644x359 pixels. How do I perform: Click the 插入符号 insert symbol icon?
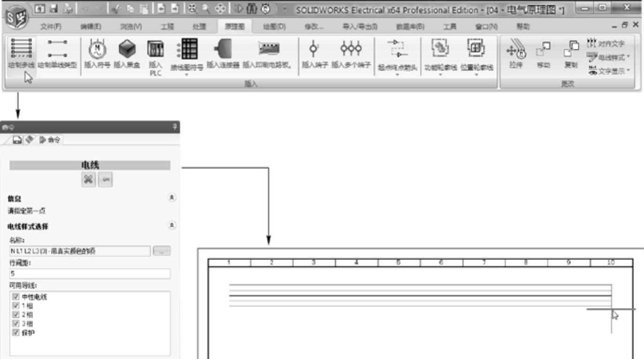97,49
